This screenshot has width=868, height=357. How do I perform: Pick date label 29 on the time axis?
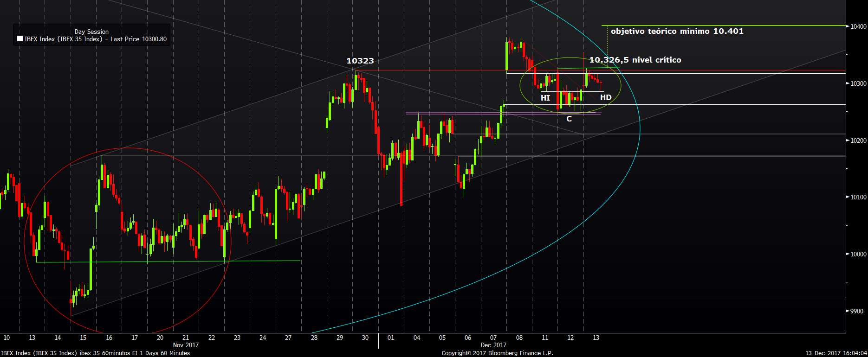click(x=340, y=338)
